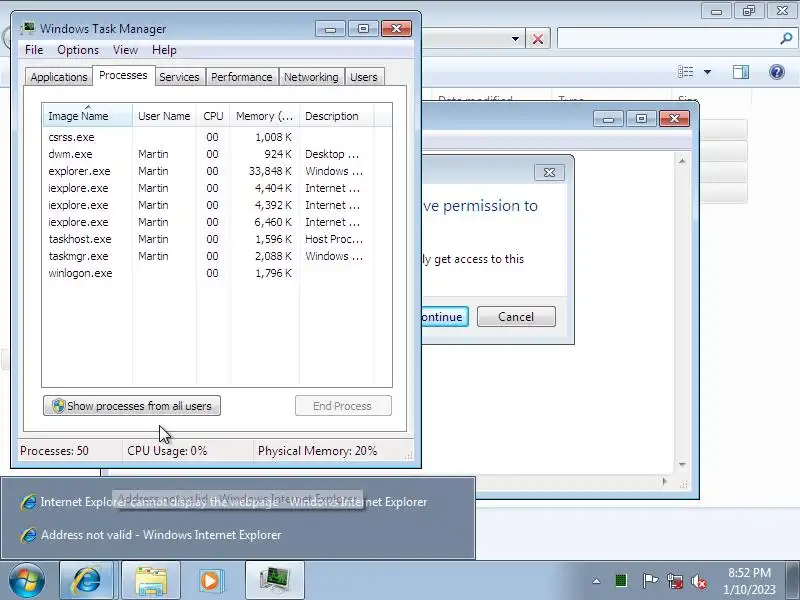Screen dimensions: 800x600
Task: Click the background window scroll down arrow
Action: [x=682, y=465]
